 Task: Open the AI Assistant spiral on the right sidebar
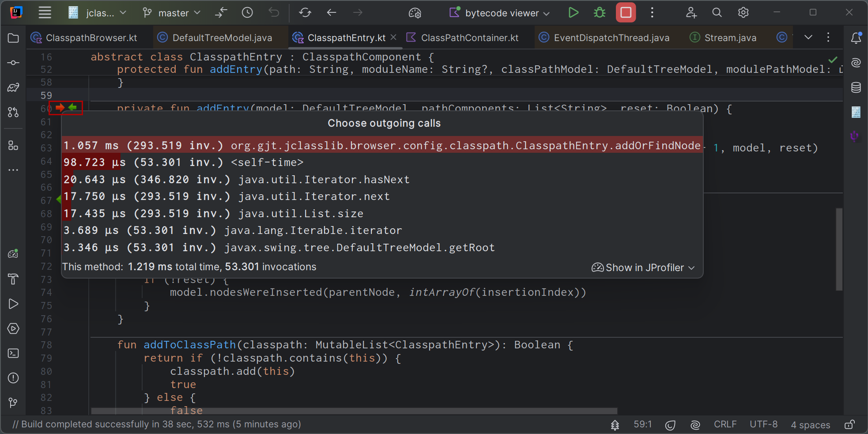(856, 63)
